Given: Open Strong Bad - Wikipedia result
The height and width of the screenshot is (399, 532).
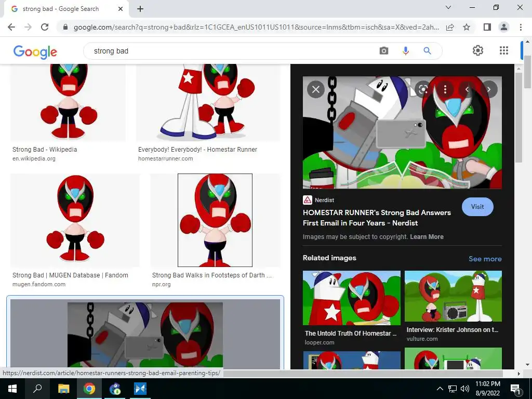Looking at the screenshot, I should 45,150.
